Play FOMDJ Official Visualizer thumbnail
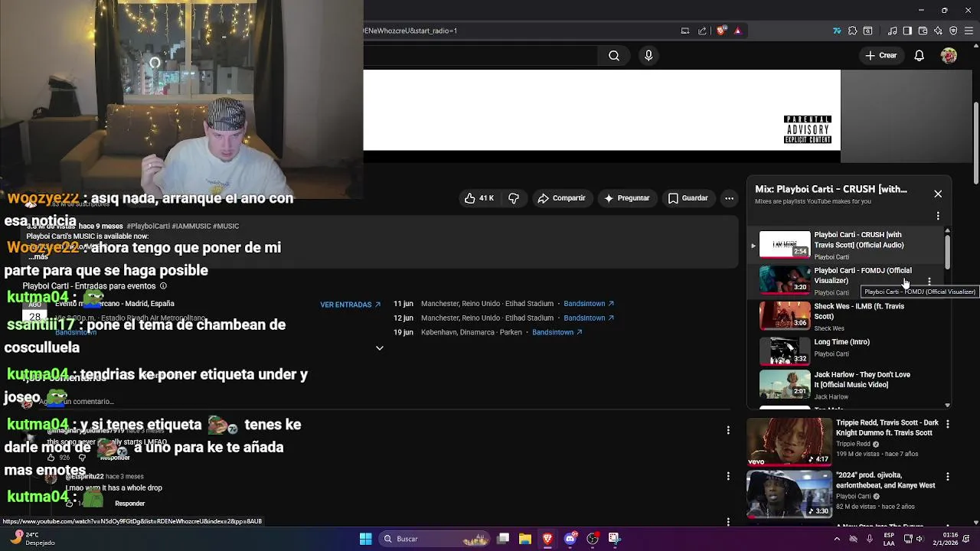 pyautogui.click(x=785, y=280)
